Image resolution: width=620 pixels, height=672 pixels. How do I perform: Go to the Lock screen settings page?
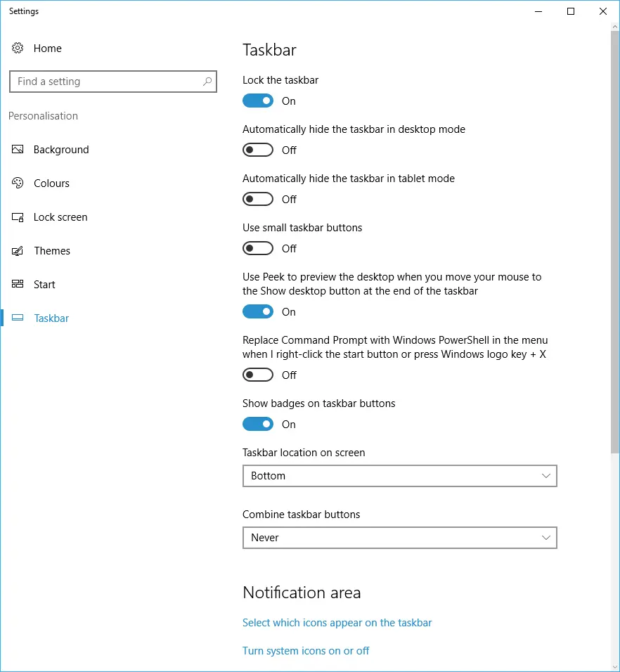click(60, 217)
